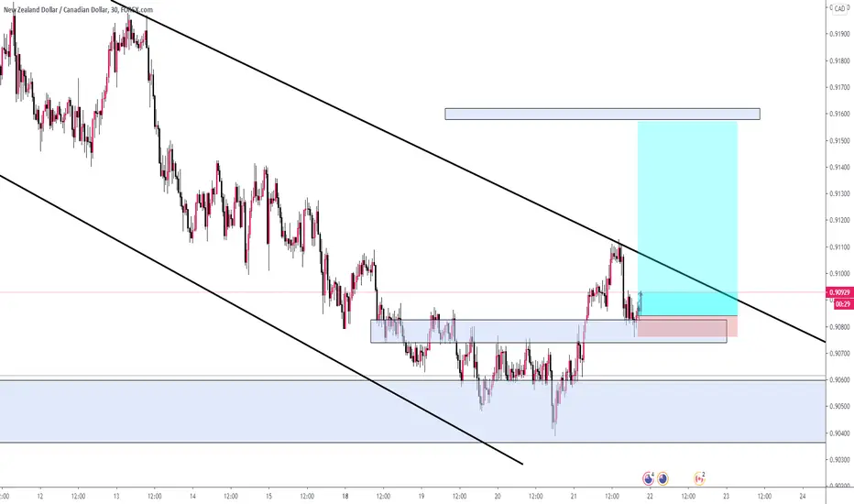Click date label 15 on time axis
854x504 pixels.
pyautogui.click(x=268, y=497)
